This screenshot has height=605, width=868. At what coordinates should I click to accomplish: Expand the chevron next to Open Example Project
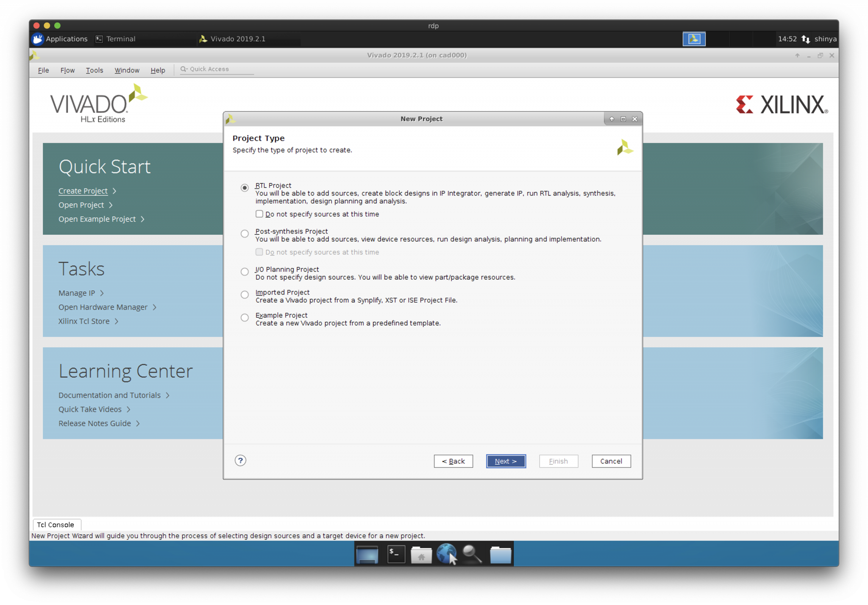143,219
